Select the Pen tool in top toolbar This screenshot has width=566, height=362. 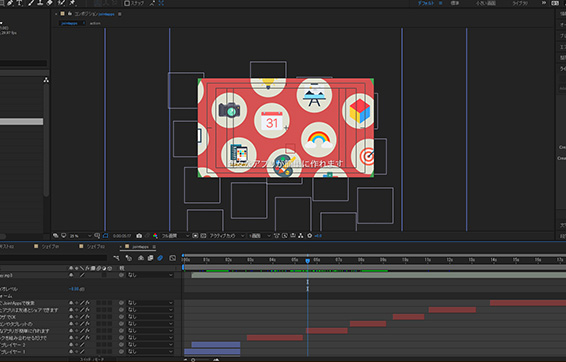[x=10, y=3]
